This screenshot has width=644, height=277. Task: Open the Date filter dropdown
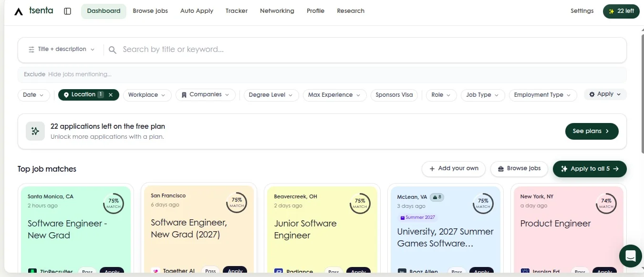(34, 95)
